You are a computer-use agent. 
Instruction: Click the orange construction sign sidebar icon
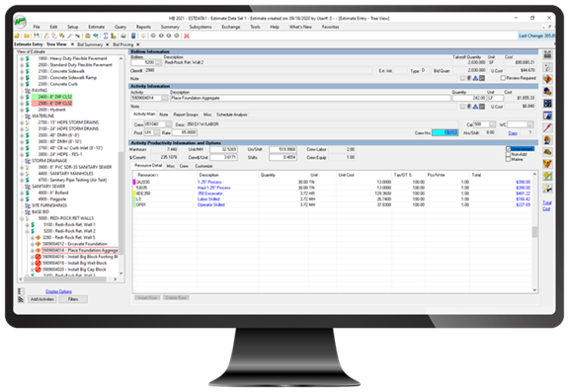[547, 79]
